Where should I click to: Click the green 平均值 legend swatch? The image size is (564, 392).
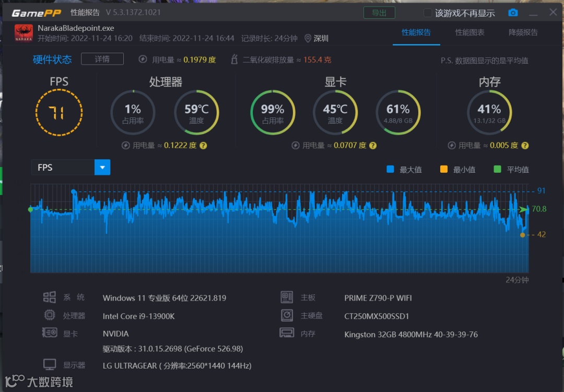(x=498, y=169)
